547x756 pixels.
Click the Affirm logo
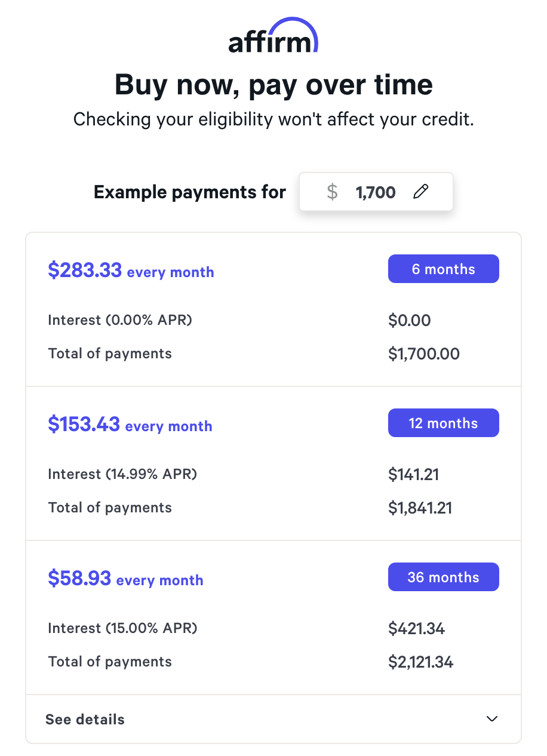(x=273, y=37)
